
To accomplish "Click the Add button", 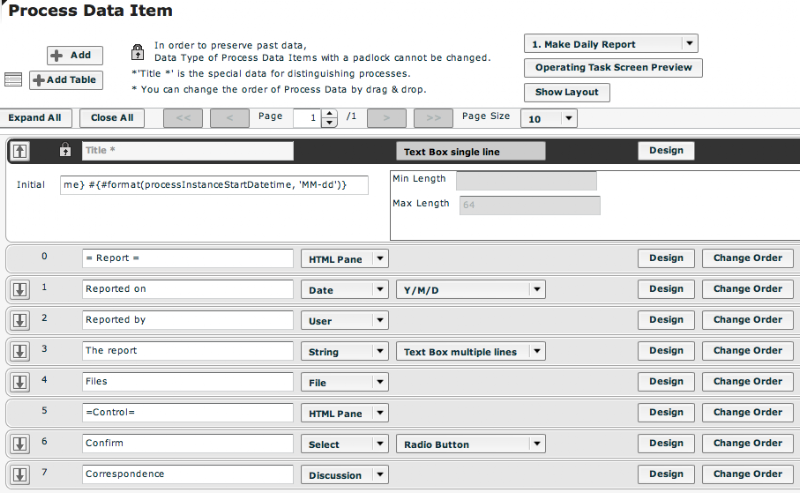I will click(74, 55).
